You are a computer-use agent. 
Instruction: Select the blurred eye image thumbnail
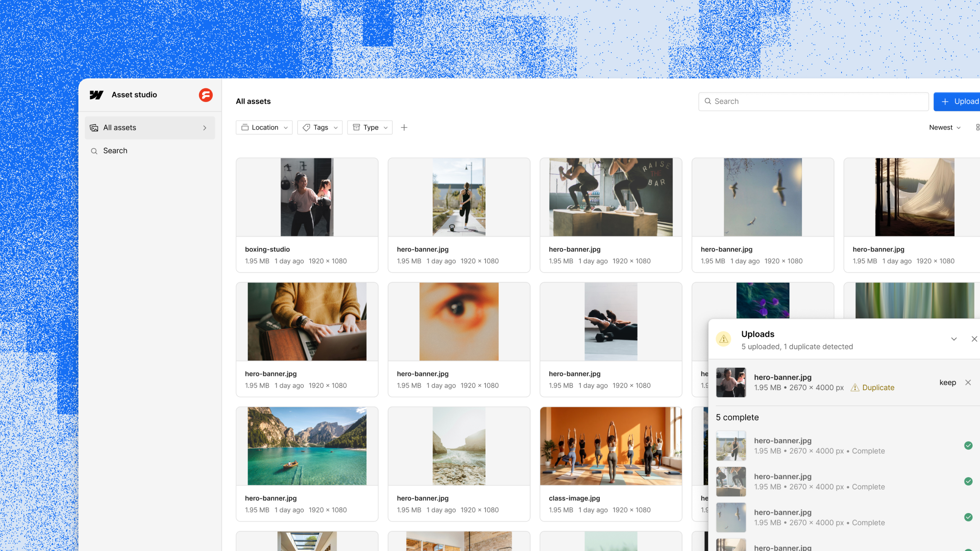459,322
